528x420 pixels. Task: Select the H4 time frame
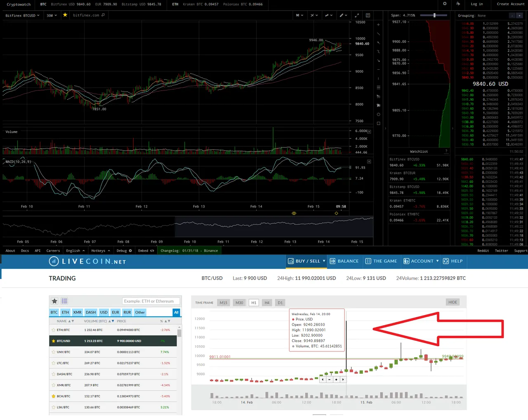(267, 303)
